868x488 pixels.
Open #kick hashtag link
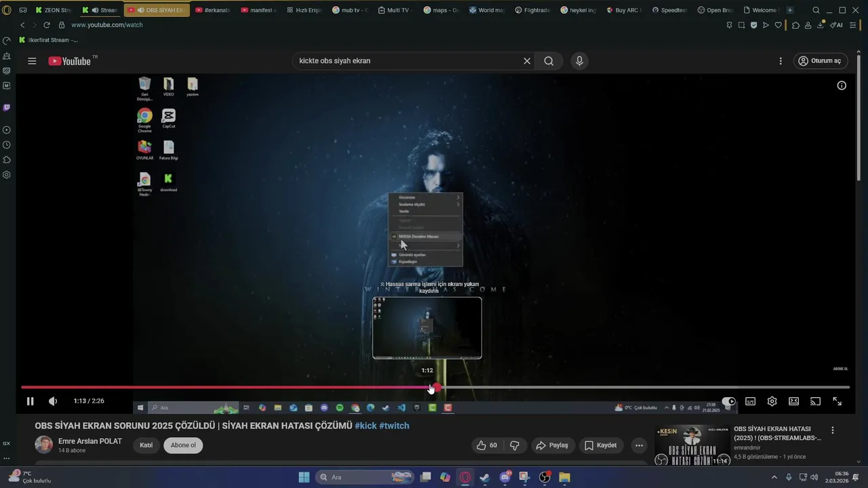[366, 426]
